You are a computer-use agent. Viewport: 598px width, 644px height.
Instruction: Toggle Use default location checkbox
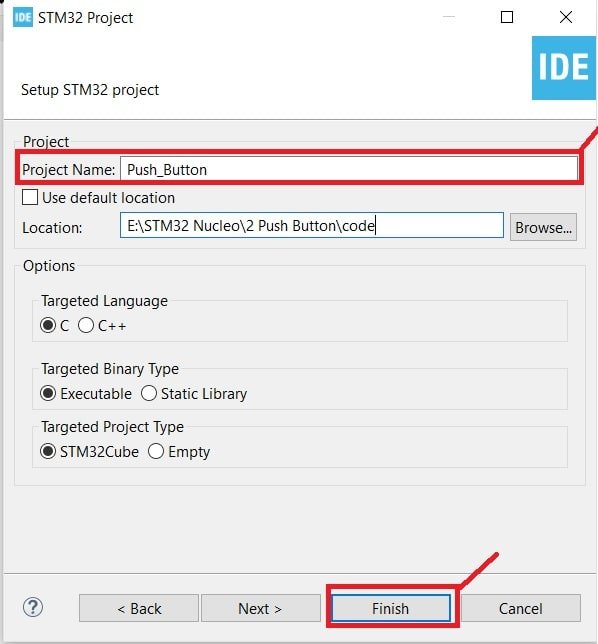click(x=30, y=197)
